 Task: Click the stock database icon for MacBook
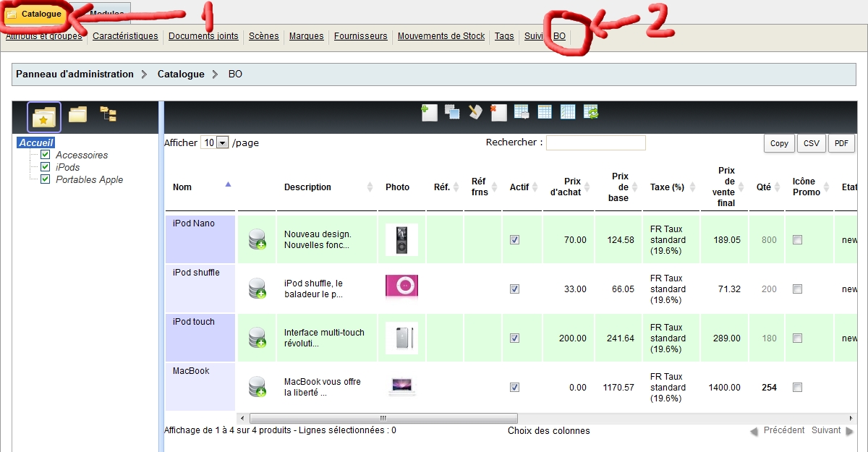[x=257, y=387]
